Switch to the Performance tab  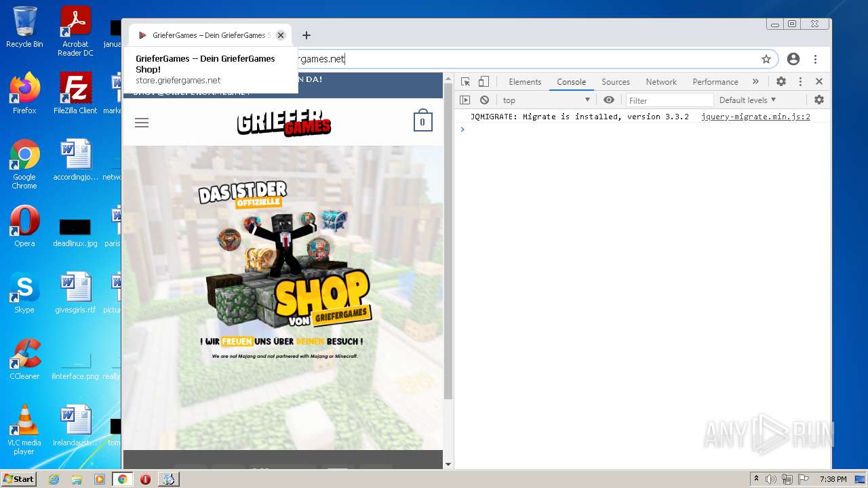click(x=715, y=81)
